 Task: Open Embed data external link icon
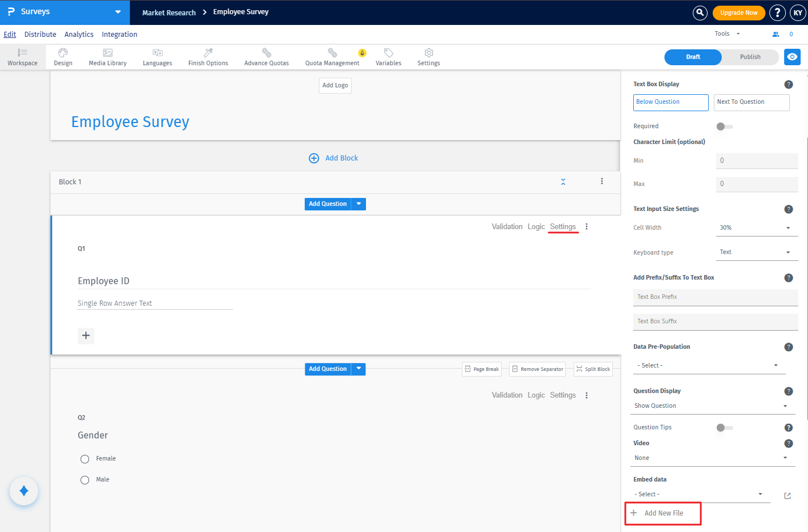pos(788,496)
